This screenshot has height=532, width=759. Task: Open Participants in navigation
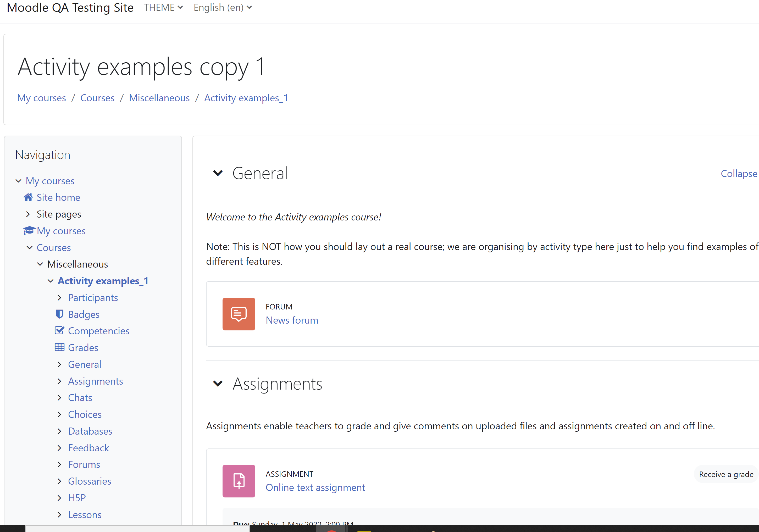pos(93,298)
